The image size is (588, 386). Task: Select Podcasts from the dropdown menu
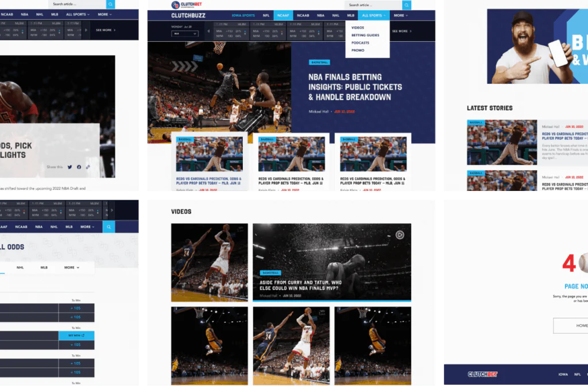coord(360,42)
